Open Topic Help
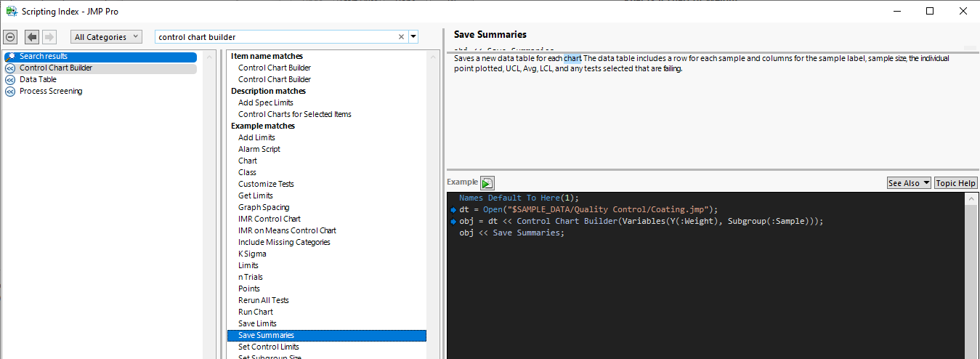The width and height of the screenshot is (980, 359). click(956, 183)
